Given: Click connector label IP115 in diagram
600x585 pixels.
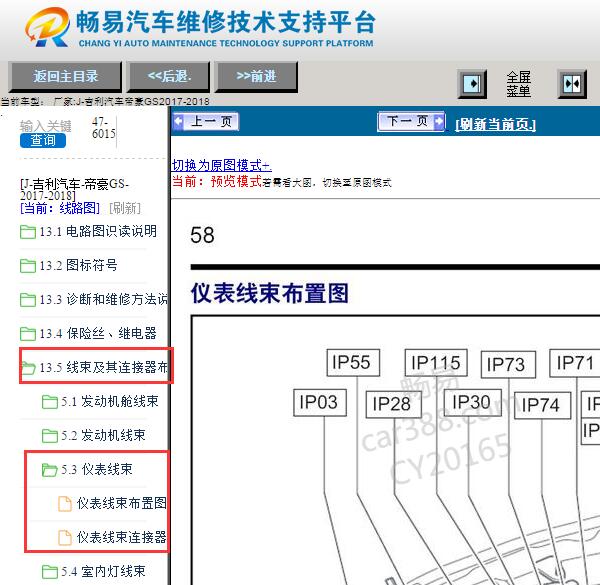Looking at the screenshot, I should point(436,363).
